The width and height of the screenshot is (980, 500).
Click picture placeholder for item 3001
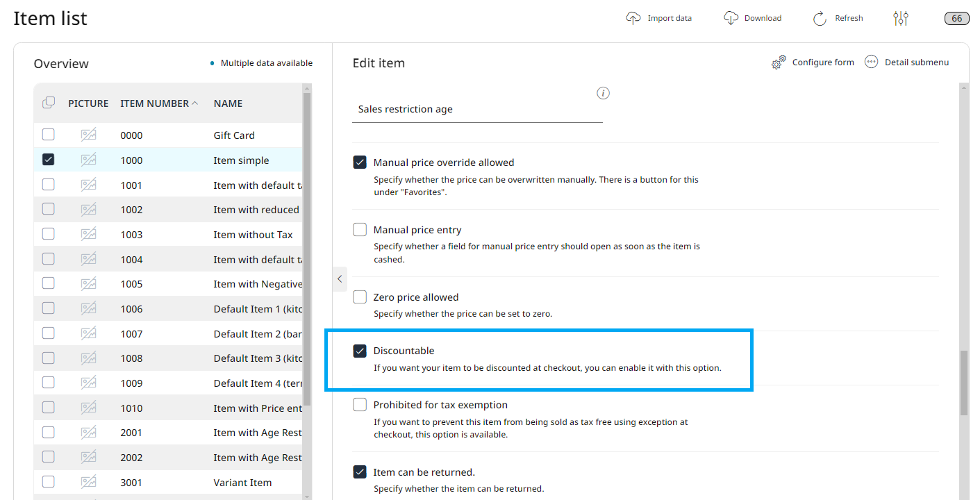[x=88, y=482]
